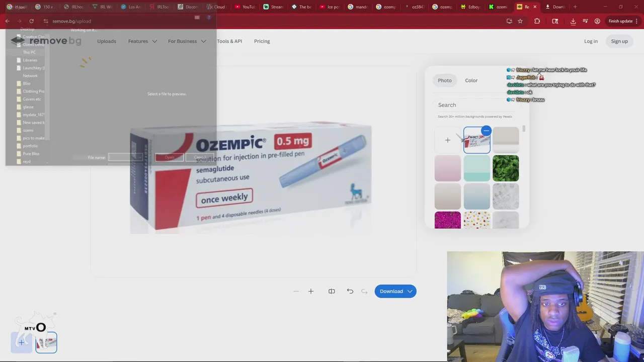
Task: Switch to the Color backgrounds tab
Action: [471, 80]
